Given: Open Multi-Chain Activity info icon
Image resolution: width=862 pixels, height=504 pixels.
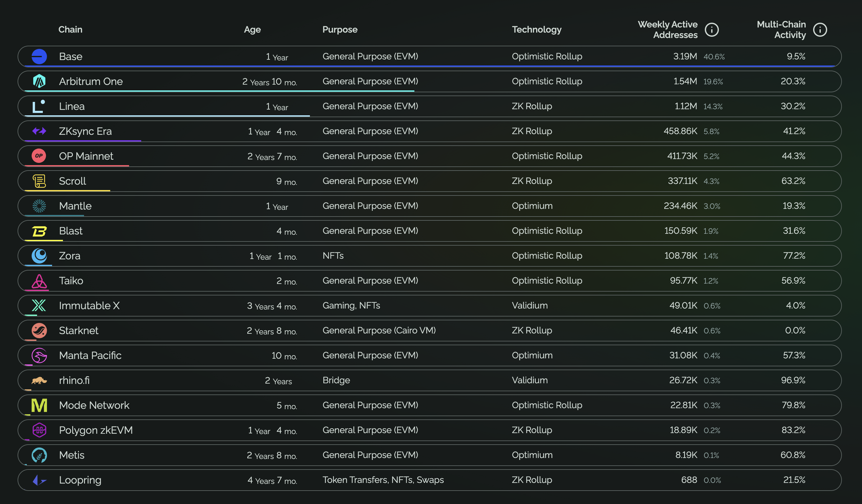Looking at the screenshot, I should [820, 30].
